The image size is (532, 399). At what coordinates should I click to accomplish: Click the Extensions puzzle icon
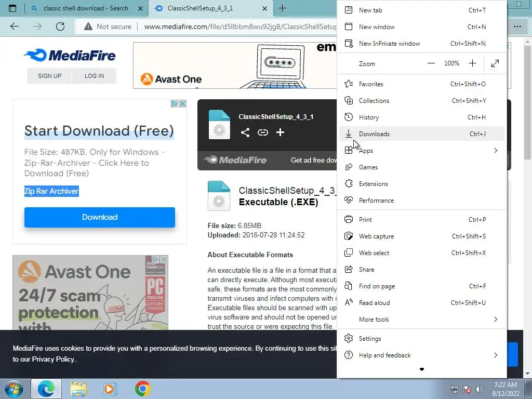tap(349, 183)
